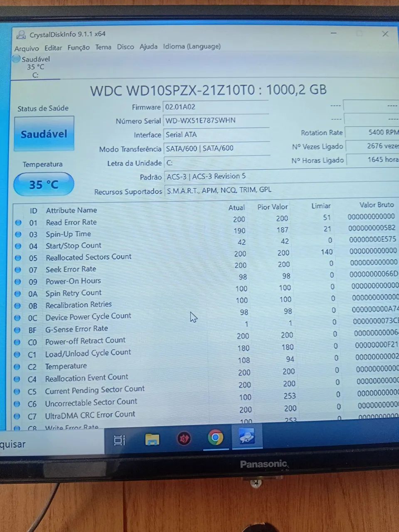Open the Idioma (Language) menu
The width and height of the screenshot is (399, 532).
tap(192, 46)
